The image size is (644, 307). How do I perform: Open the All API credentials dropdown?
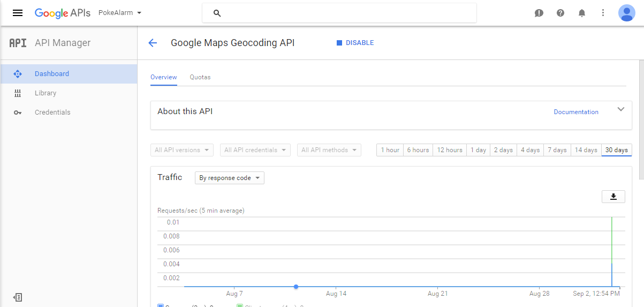coord(255,150)
